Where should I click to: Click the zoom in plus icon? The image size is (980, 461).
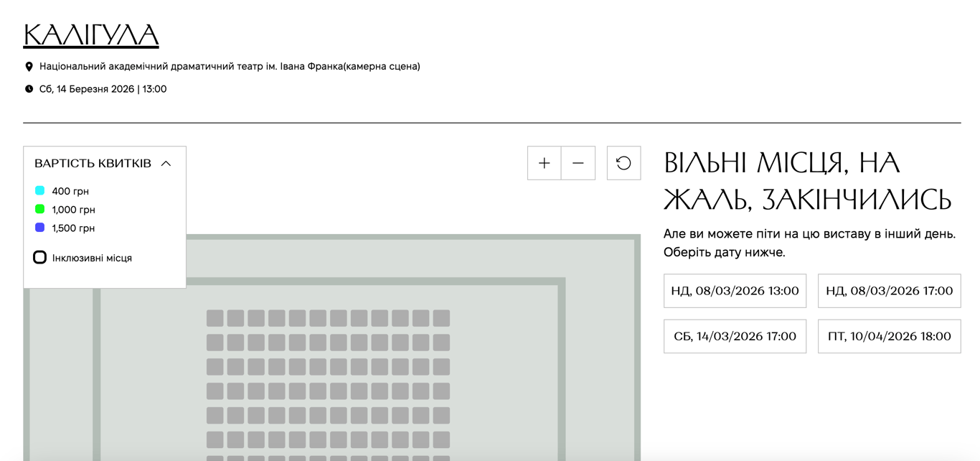(x=544, y=163)
